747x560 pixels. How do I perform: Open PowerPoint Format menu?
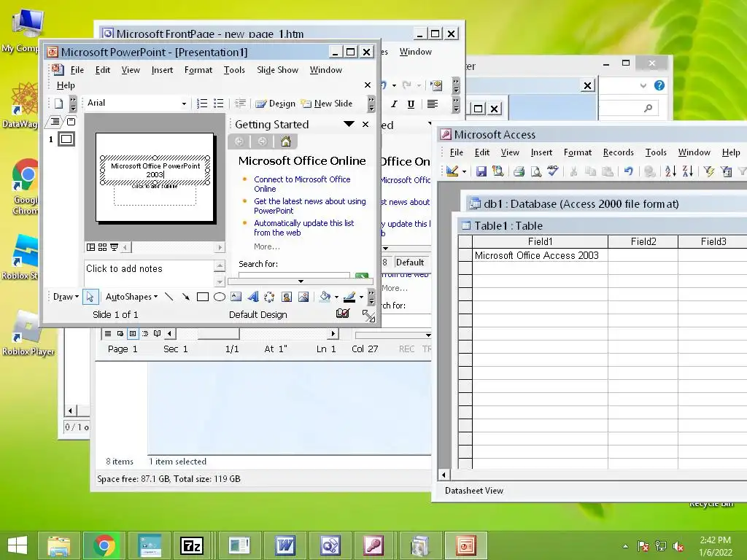[x=198, y=70]
